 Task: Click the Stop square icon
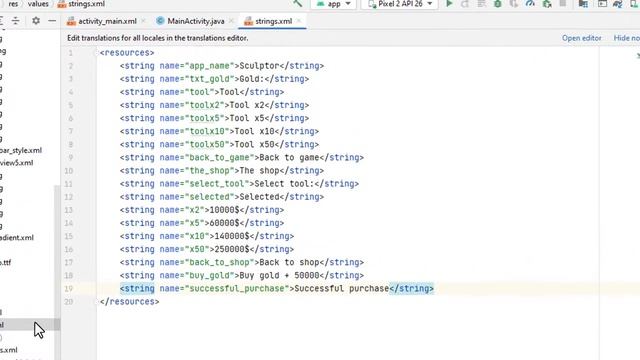click(563, 4)
